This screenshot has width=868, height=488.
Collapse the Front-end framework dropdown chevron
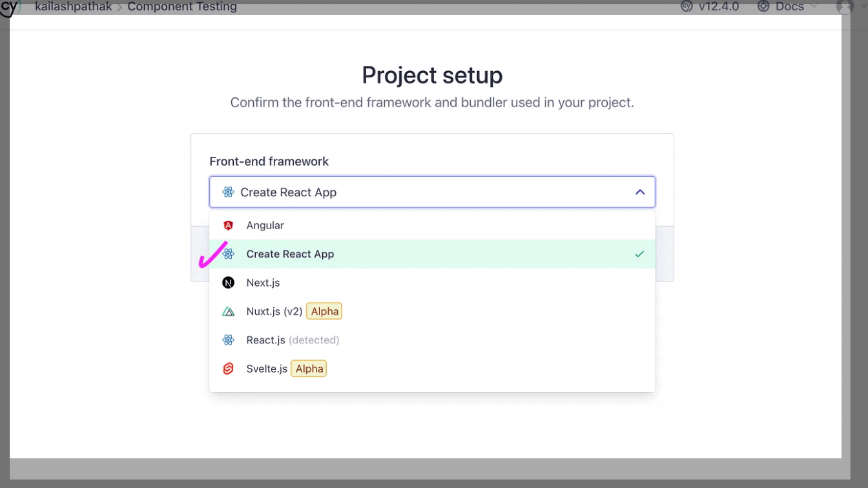click(640, 192)
